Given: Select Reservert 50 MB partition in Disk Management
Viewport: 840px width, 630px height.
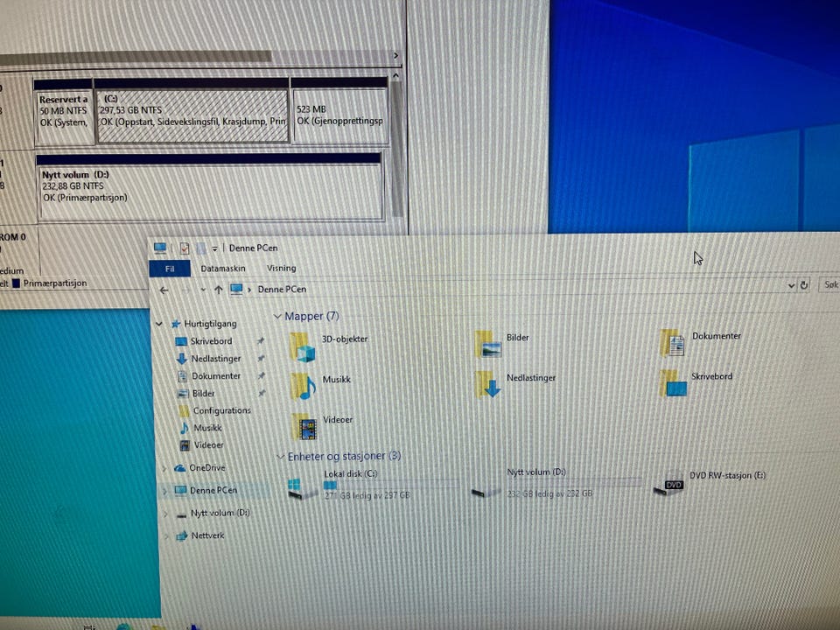Looking at the screenshot, I should point(64,113).
